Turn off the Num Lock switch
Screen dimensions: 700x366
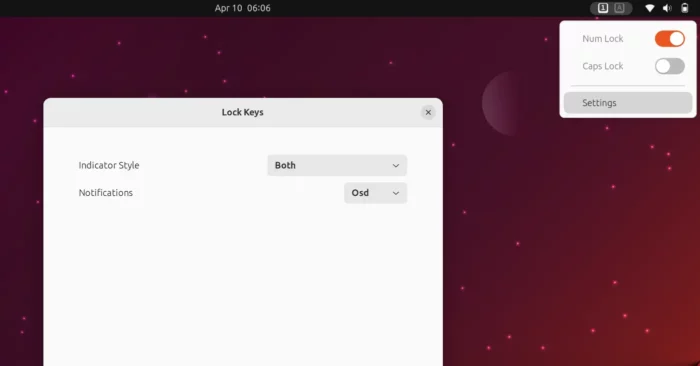670,39
